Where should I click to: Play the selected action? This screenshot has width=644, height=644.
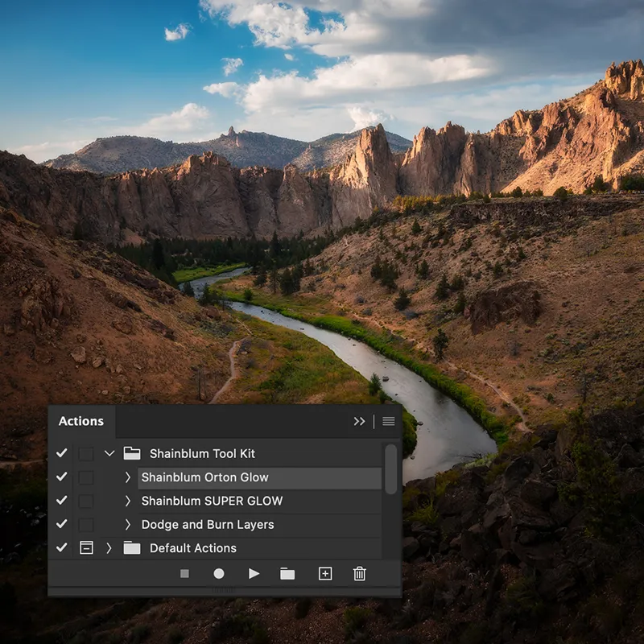point(254,573)
